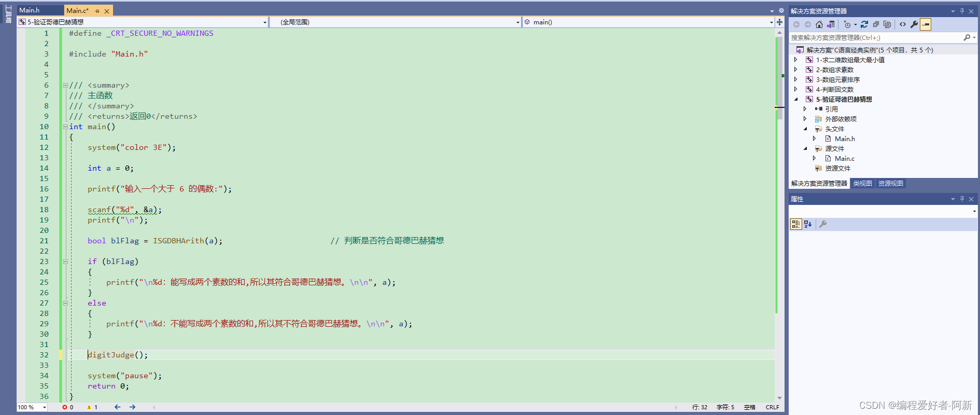
Task: Select Main.c in Solution Explorer tree
Action: (845, 158)
